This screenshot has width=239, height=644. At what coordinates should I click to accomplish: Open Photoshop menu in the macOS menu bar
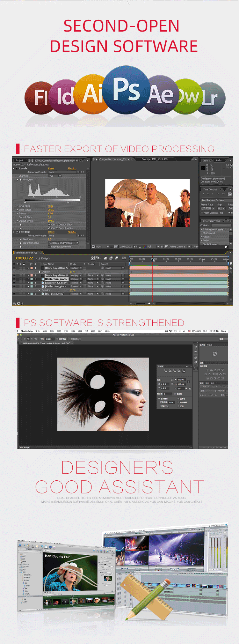(x=26, y=331)
